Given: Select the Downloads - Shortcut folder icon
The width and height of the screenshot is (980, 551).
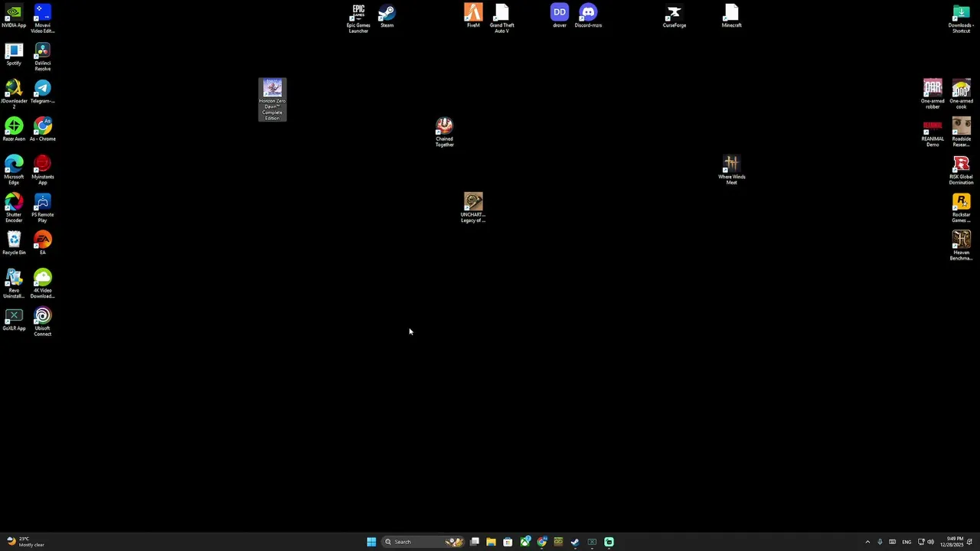Looking at the screenshot, I should tap(961, 19).
